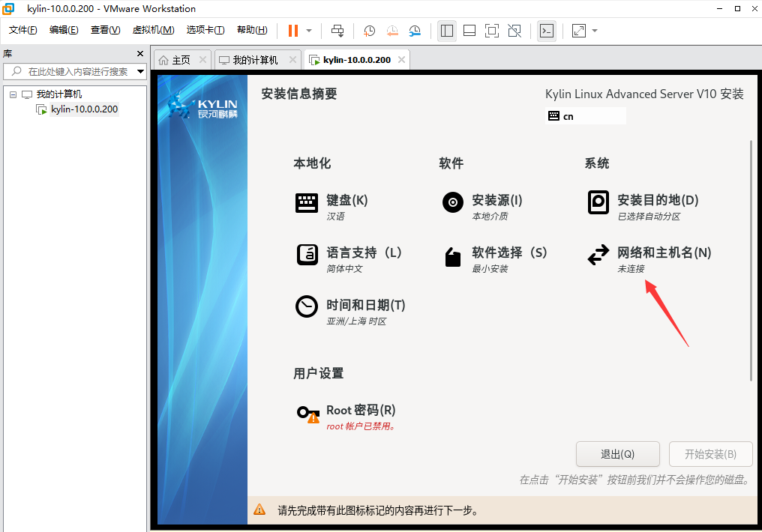Viewport: 762px width, 532px height.
Task: Open the 选项卡(T) menu
Action: pyautogui.click(x=205, y=30)
